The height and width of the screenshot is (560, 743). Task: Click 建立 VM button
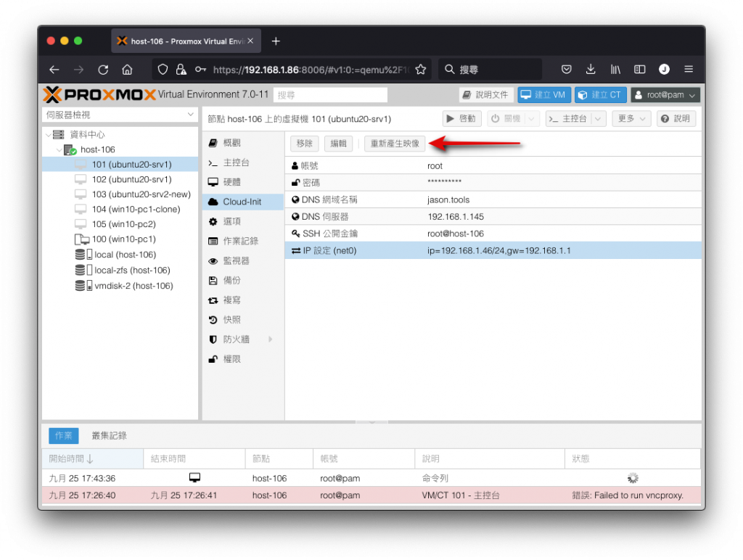544,95
